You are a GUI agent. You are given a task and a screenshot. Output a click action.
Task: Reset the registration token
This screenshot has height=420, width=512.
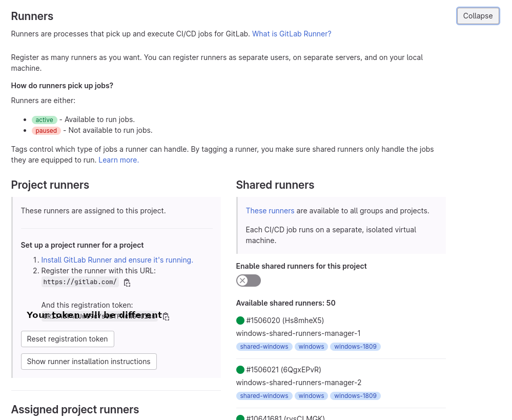click(68, 339)
